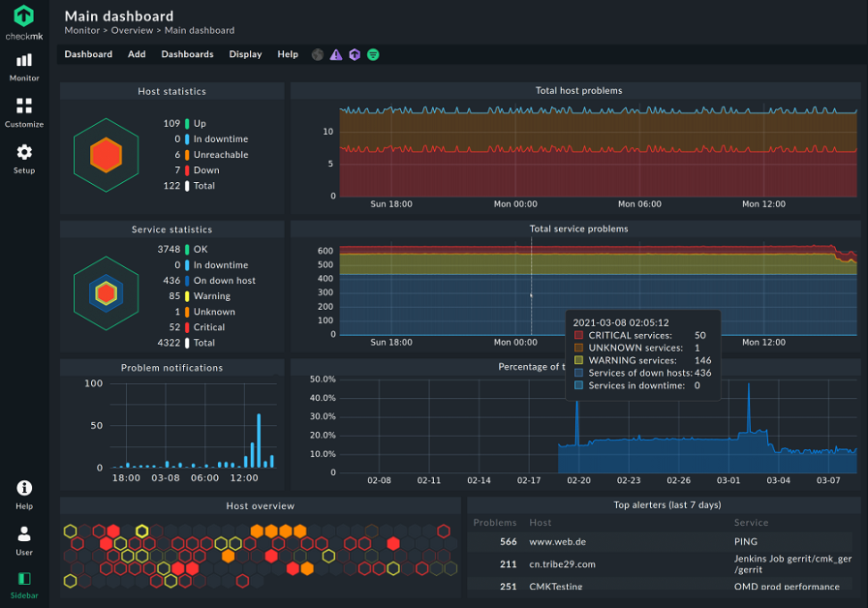
Task: Click the red Critical color bar in Service statistics
Action: click(x=187, y=327)
